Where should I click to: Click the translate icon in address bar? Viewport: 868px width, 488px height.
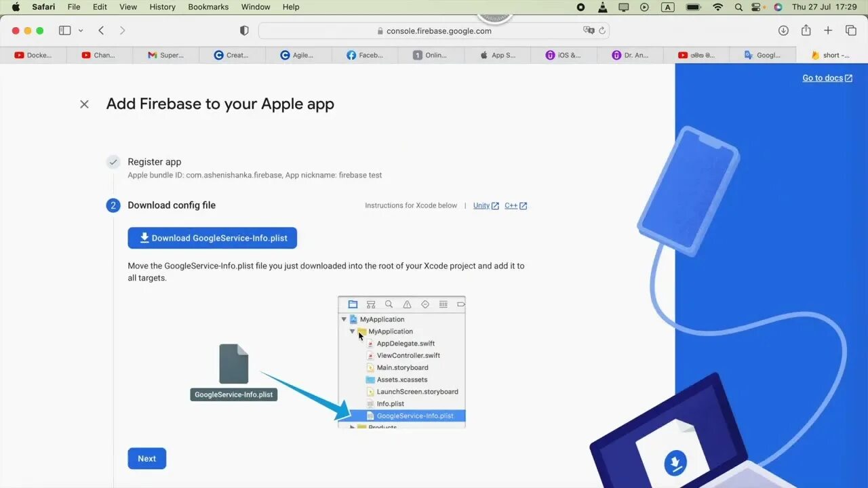click(589, 30)
